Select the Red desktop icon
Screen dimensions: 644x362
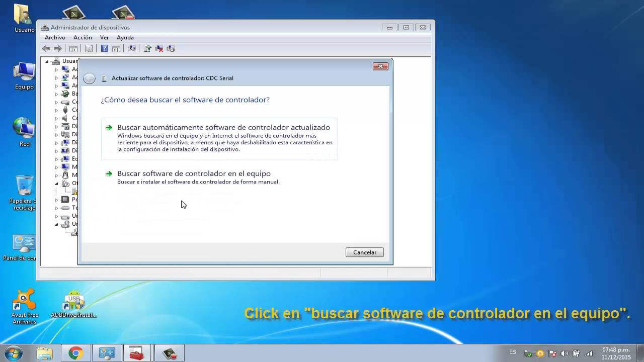point(24,132)
